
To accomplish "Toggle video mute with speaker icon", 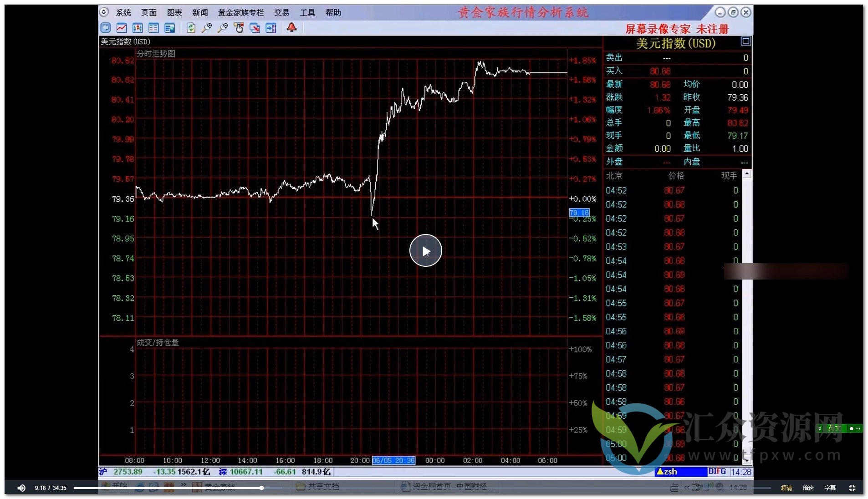I will 21,488.
